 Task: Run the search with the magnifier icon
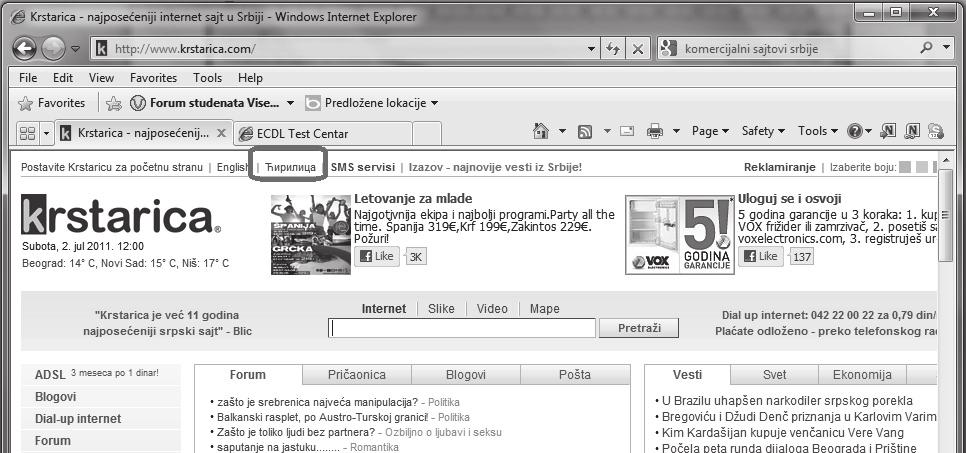tap(926, 47)
